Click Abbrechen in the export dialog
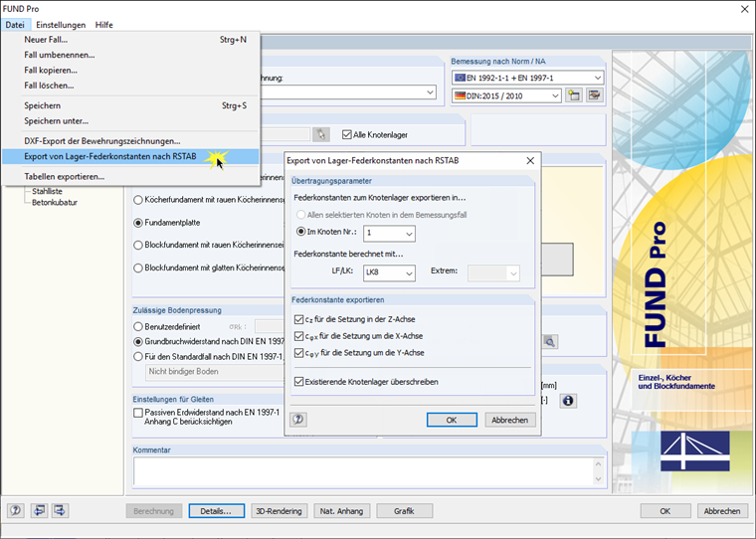The height and width of the screenshot is (539, 756). [510, 420]
